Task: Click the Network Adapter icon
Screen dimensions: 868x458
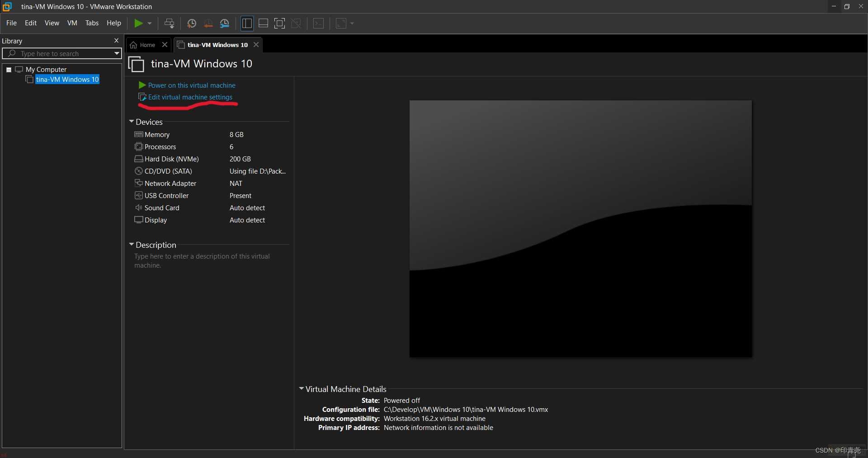Action: pos(139,183)
